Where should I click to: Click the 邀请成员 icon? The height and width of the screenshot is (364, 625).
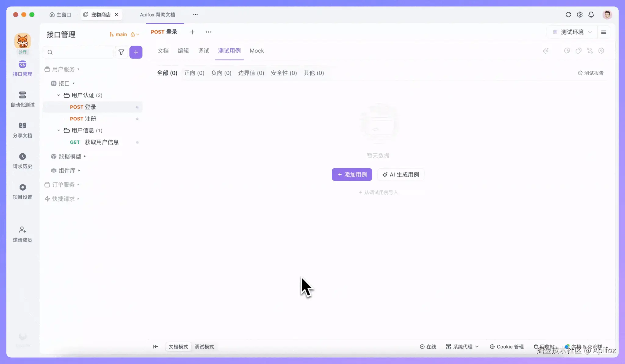point(22,230)
